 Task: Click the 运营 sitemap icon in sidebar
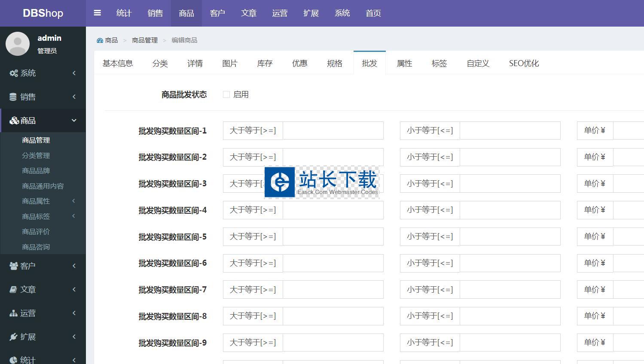pos(14,313)
